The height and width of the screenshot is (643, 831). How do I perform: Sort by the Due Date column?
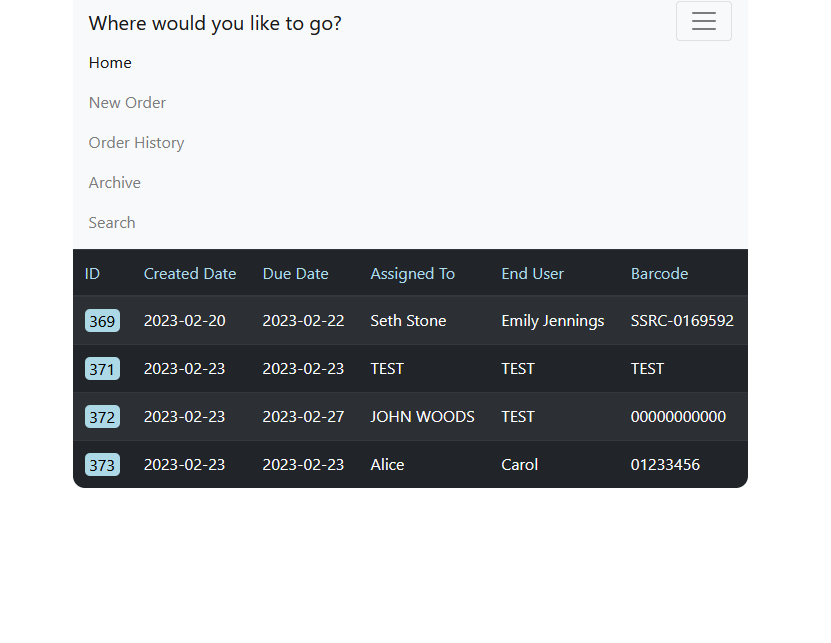pyautogui.click(x=295, y=272)
